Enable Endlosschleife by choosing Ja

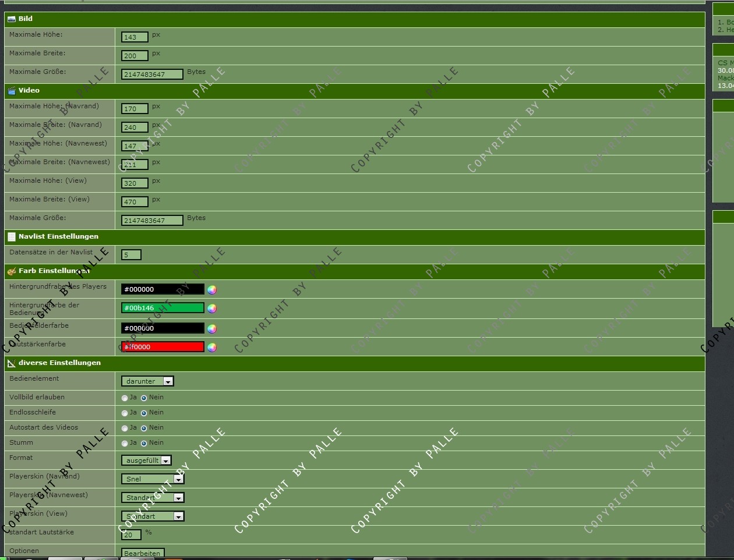pos(125,413)
